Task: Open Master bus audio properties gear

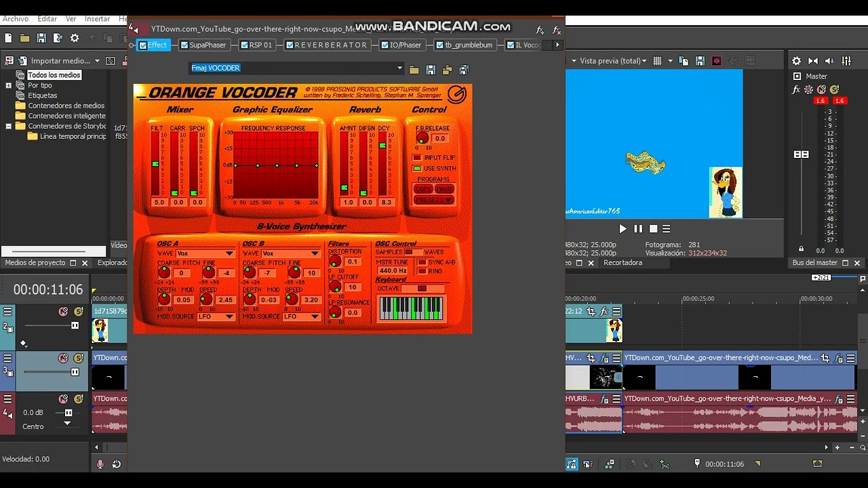Action: [x=797, y=61]
